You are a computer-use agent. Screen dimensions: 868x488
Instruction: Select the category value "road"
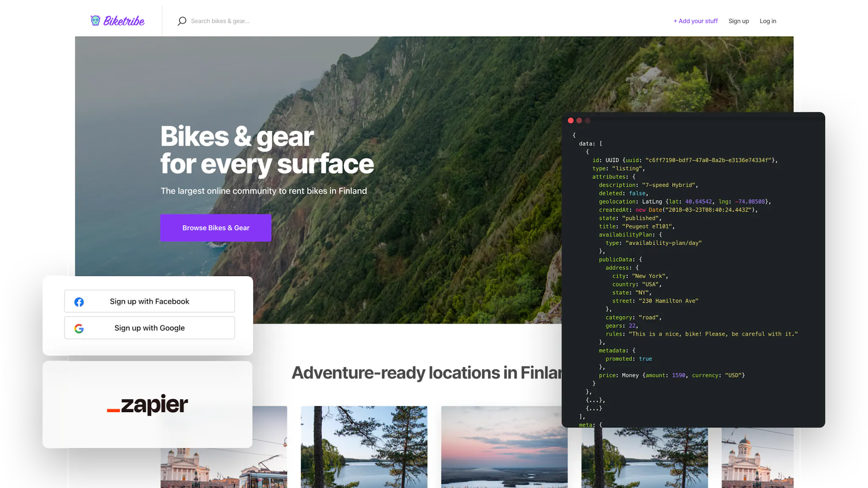[648, 317]
